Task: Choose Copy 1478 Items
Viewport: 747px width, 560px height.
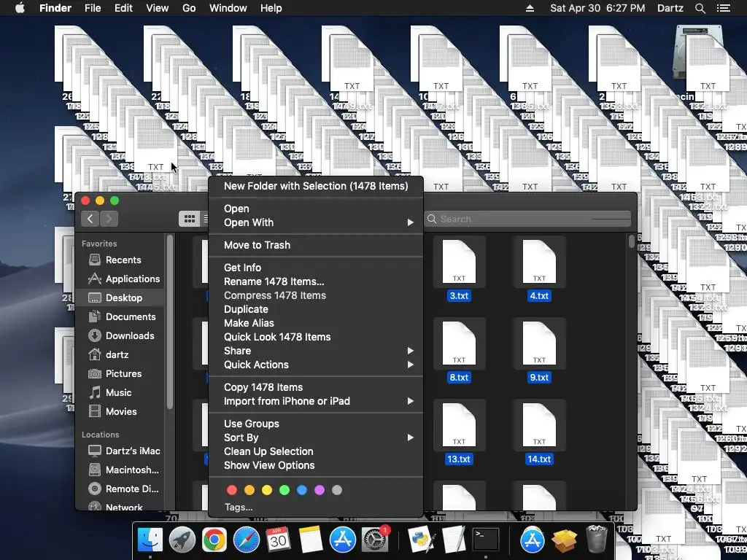Action: pyautogui.click(x=316, y=388)
